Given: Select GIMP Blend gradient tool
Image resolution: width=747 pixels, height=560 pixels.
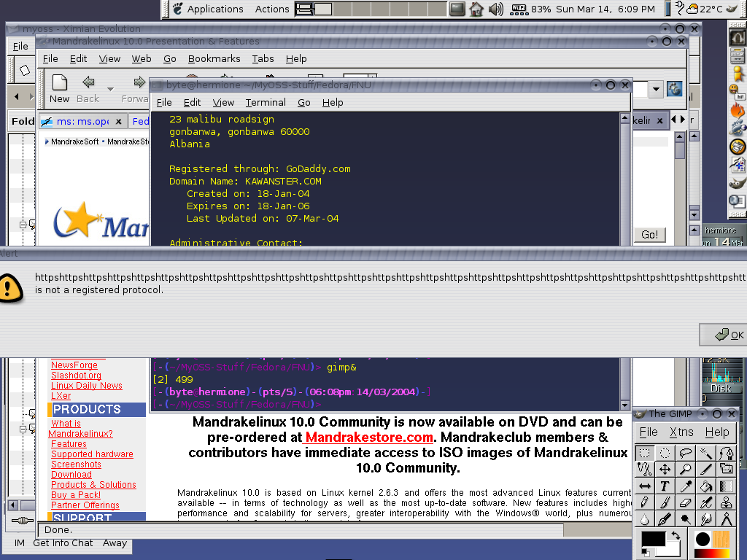Looking at the screenshot, I should [727, 486].
